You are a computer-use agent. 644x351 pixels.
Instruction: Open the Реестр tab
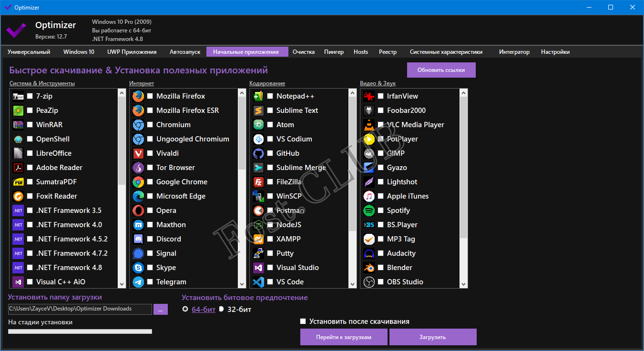(388, 52)
